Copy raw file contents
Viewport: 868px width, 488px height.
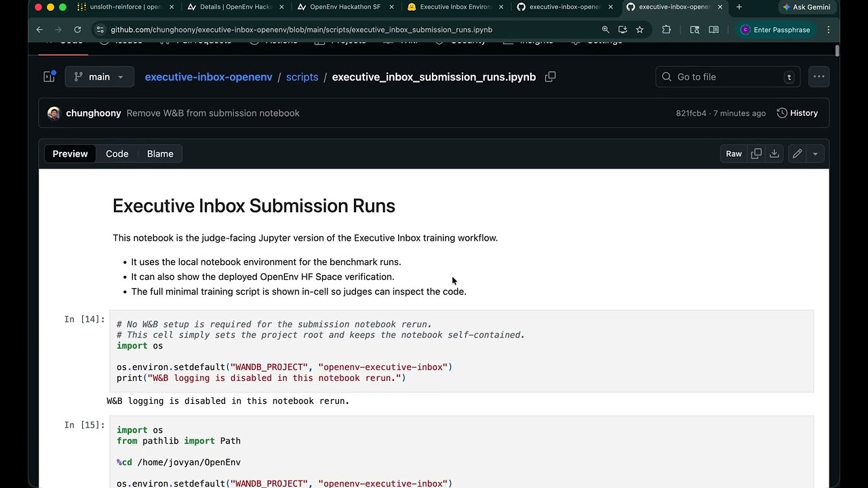tap(756, 154)
